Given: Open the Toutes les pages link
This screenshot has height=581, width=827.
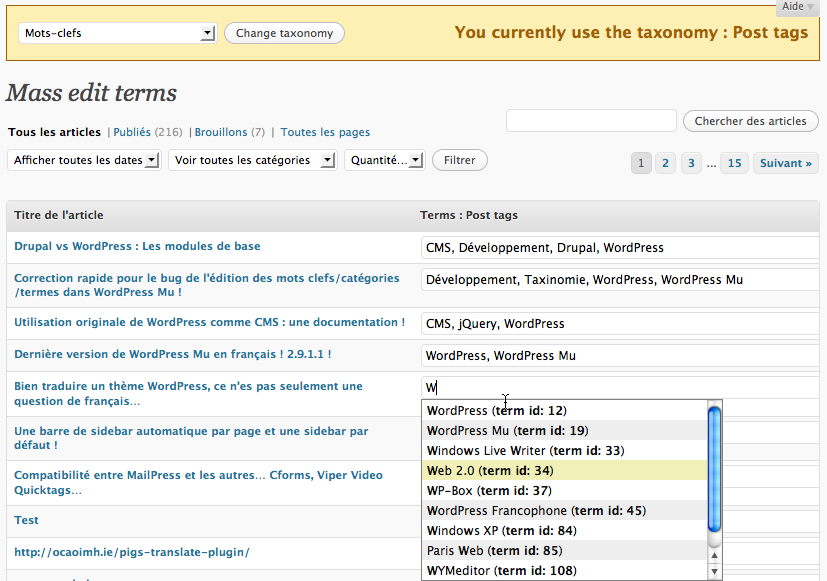Looking at the screenshot, I should (x=325, y=132).
